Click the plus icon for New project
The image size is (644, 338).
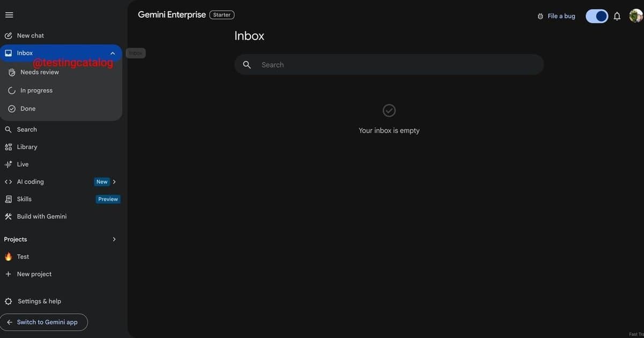[x=8, y=274]
